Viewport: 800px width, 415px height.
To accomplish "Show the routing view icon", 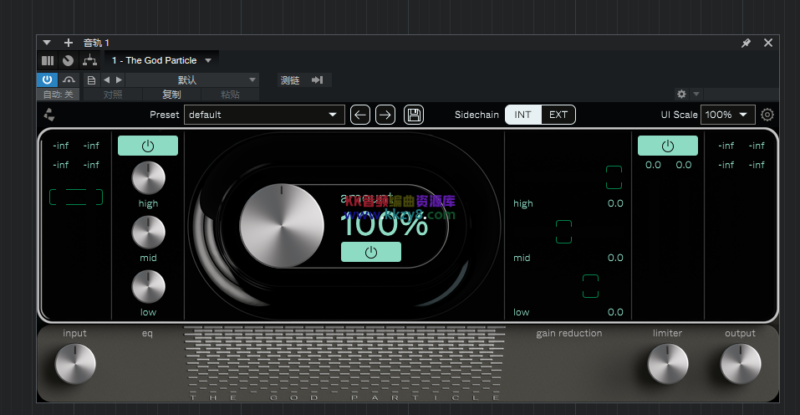I will point(90,61).
